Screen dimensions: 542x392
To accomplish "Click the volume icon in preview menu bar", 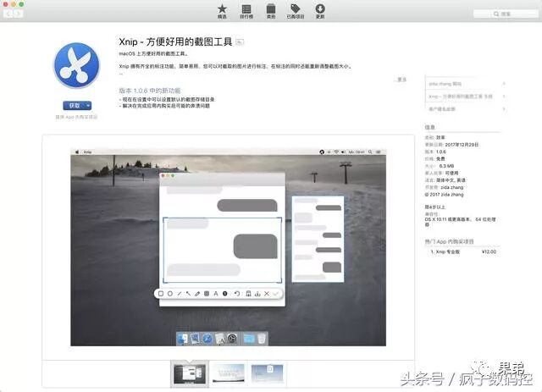I will tap(343, 152).
